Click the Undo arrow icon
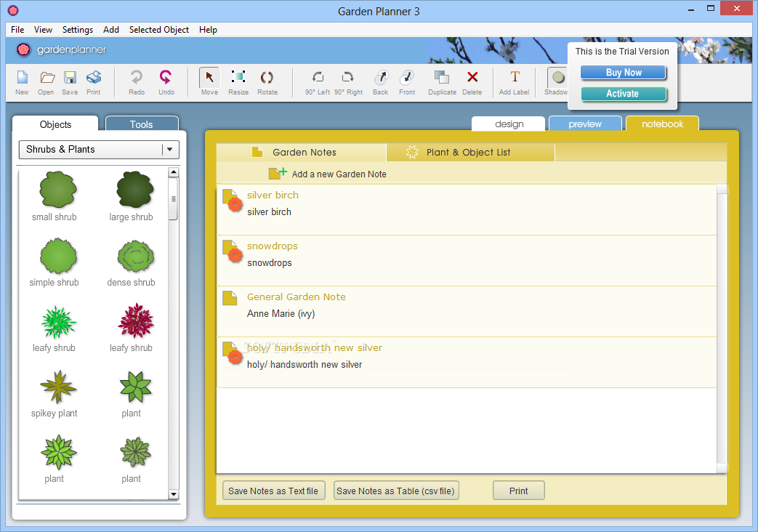The image size is (758, 532). coord(166,77)
